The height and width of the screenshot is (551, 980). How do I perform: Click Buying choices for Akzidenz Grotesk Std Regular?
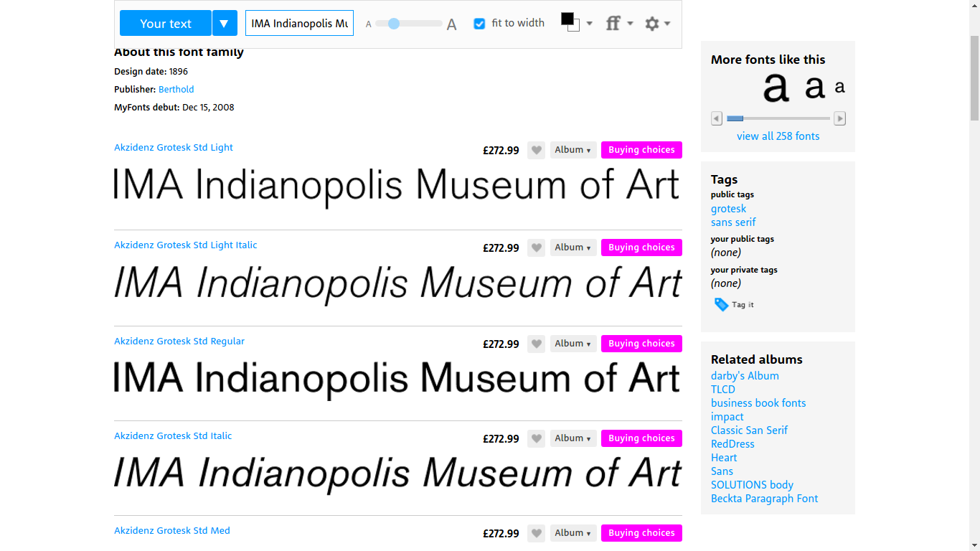click(x=641, y=344)
